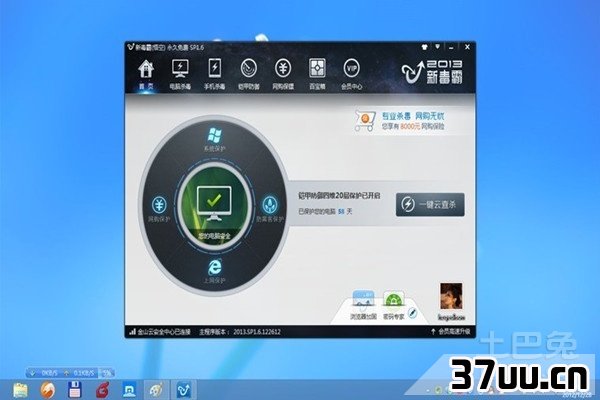Viewport: 600px width, 400px height.
Task: Click the username under the avatar
Action: [452, 317]
